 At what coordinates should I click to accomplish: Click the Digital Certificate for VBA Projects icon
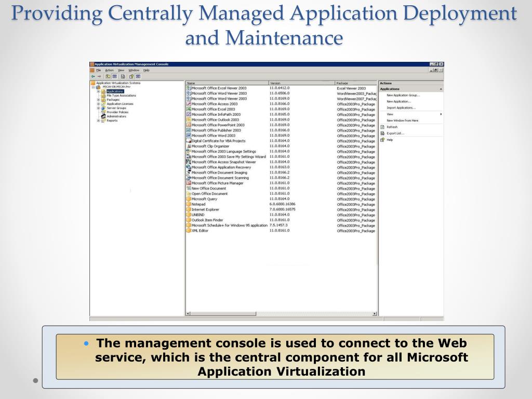[189, 141]
